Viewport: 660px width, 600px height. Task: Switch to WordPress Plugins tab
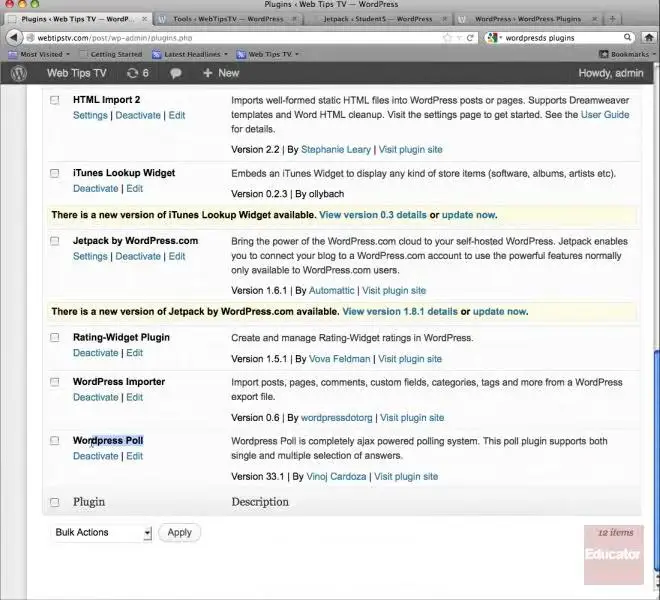528,19
